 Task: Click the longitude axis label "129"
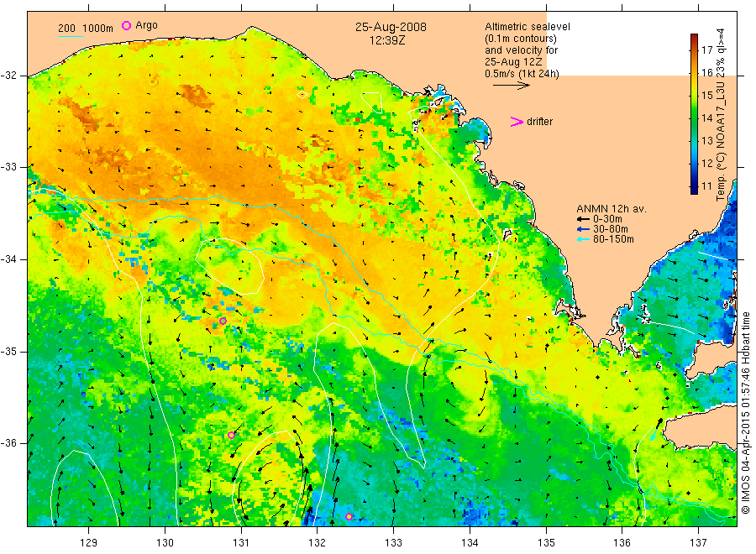(x=89, y=542)
